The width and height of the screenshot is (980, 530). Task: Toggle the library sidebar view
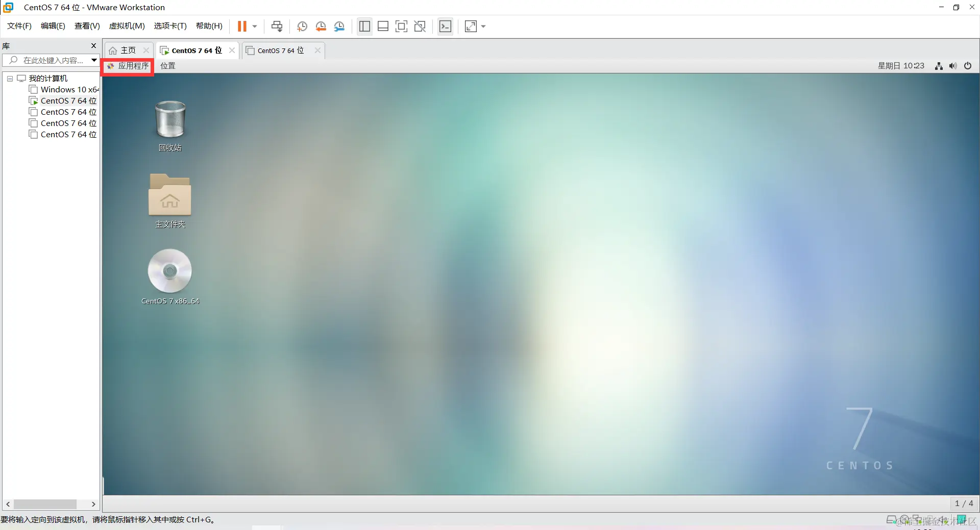point(364,26)
